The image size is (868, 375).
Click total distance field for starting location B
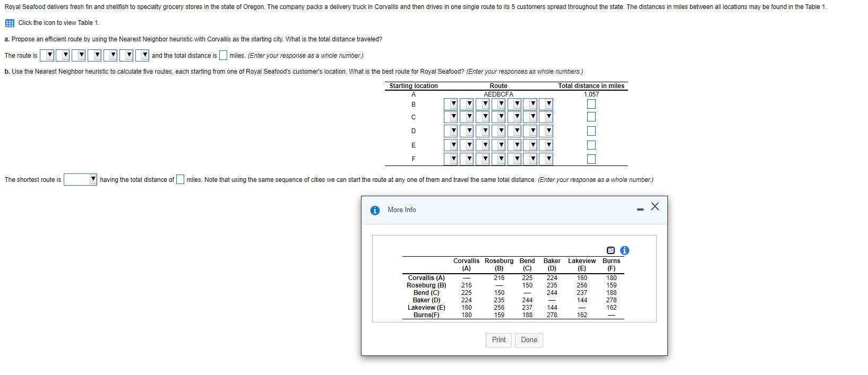click(x=591, y=104)
